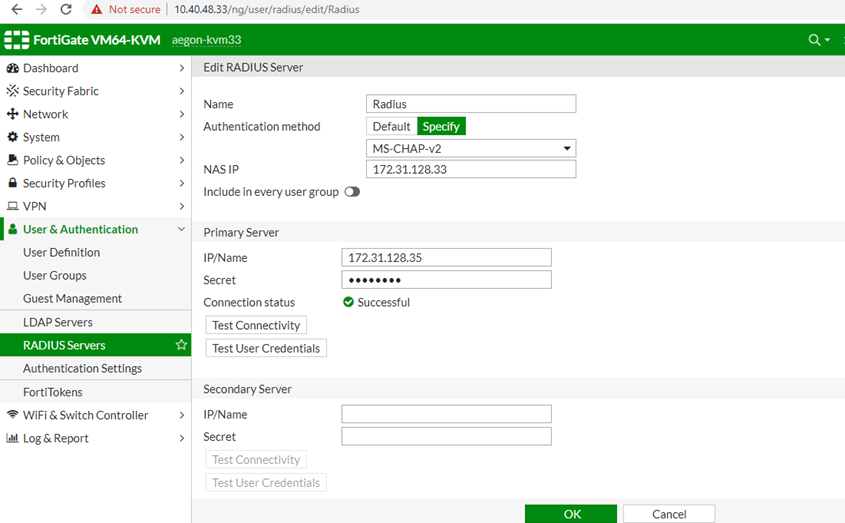Screen dimensions: 845x523
Task: Open LDAP Servers in the sidebar
Action: (x=58, y=322)
